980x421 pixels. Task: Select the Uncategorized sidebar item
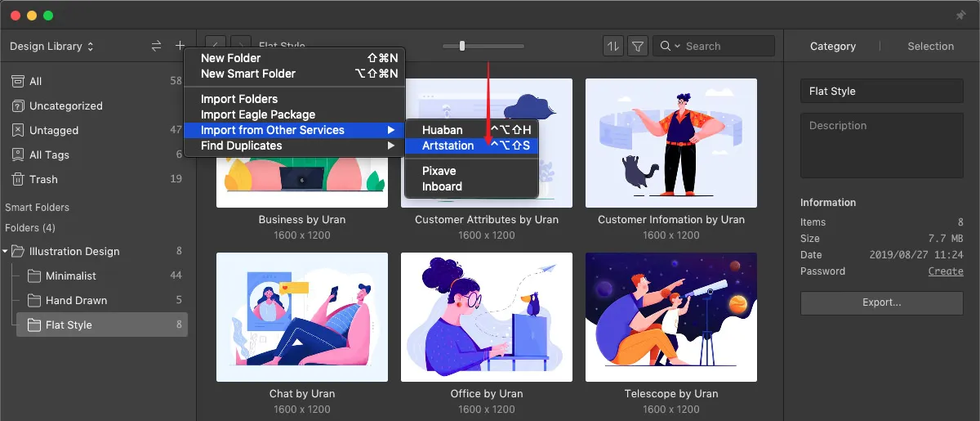[65, 105]
